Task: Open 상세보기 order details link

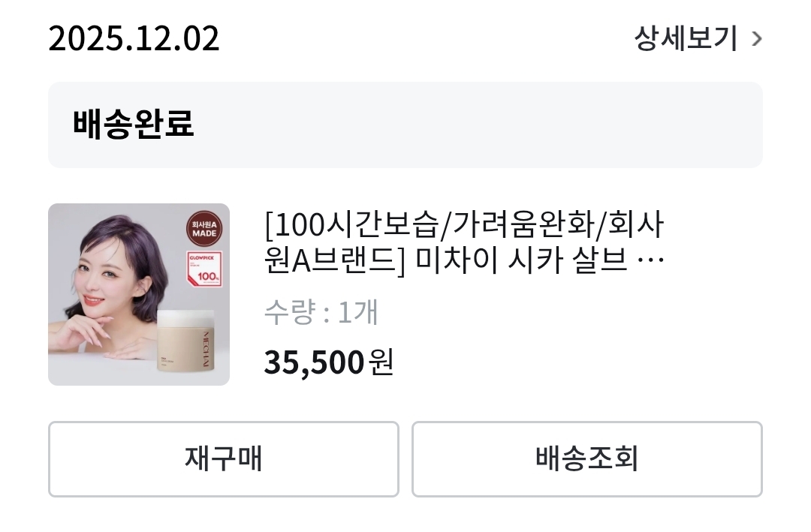Action: (686, 38)
